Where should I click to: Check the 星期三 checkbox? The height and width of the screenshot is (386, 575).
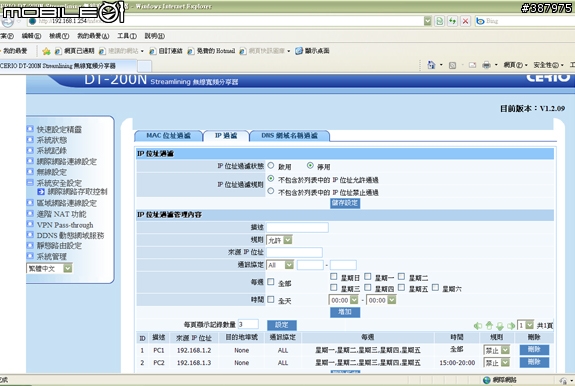333,288
